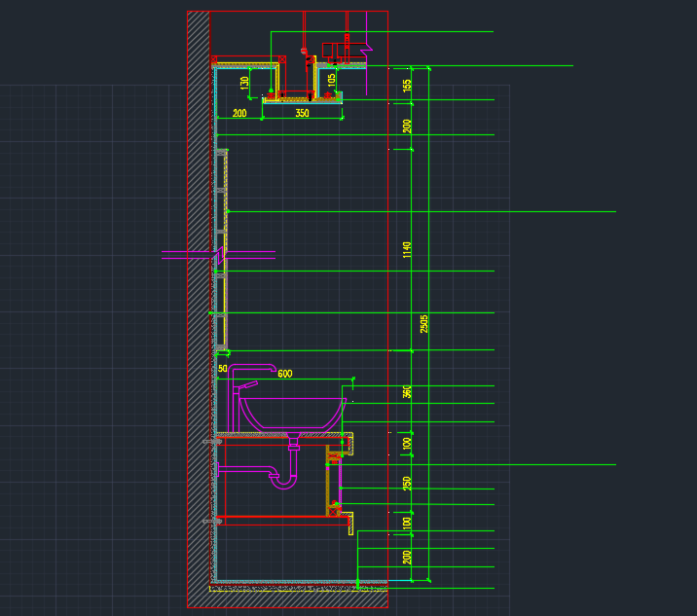
Task: Select the 250 vertical dimension text
Action: point(407,483)
